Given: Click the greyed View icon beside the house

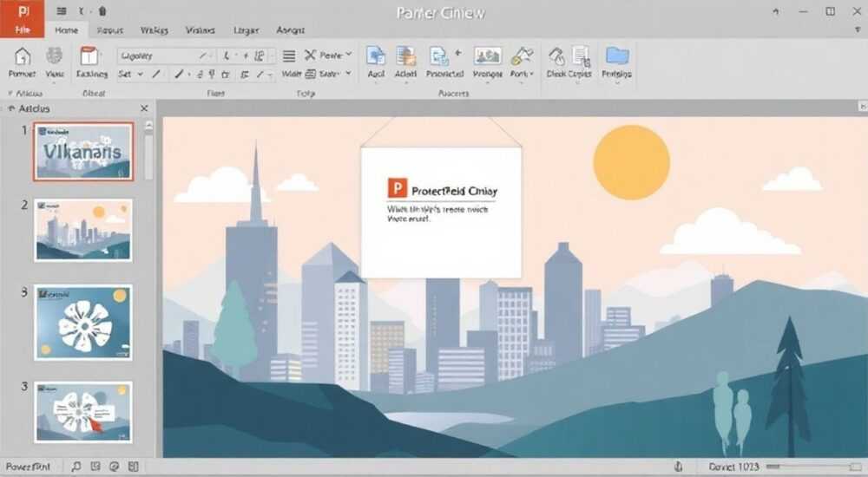Looking at the screenshot, I should pyautogui.click(x=54, y=56).
